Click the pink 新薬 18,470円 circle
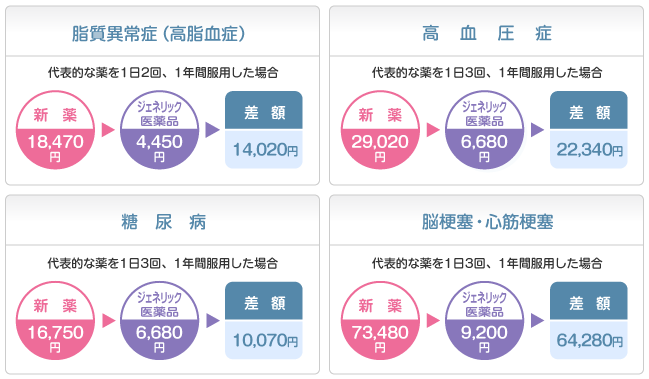Screen dimensions: 649x379 coord(55,130)
